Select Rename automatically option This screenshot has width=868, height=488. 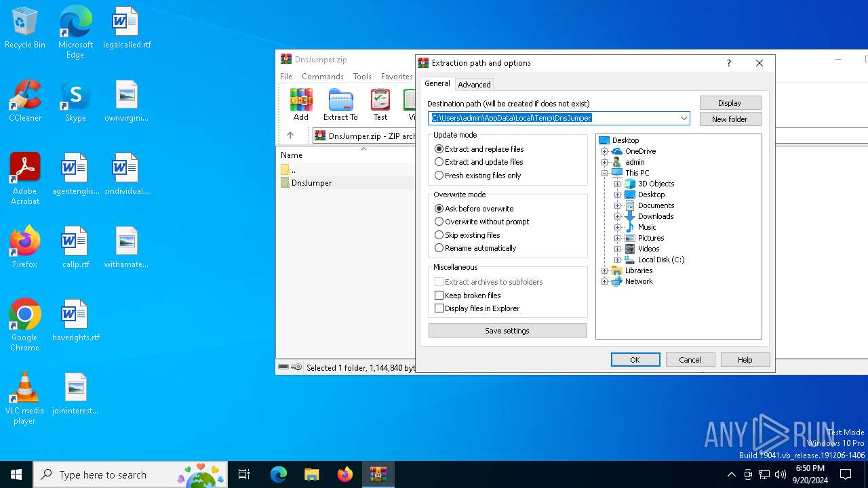[x=475, y=248]
